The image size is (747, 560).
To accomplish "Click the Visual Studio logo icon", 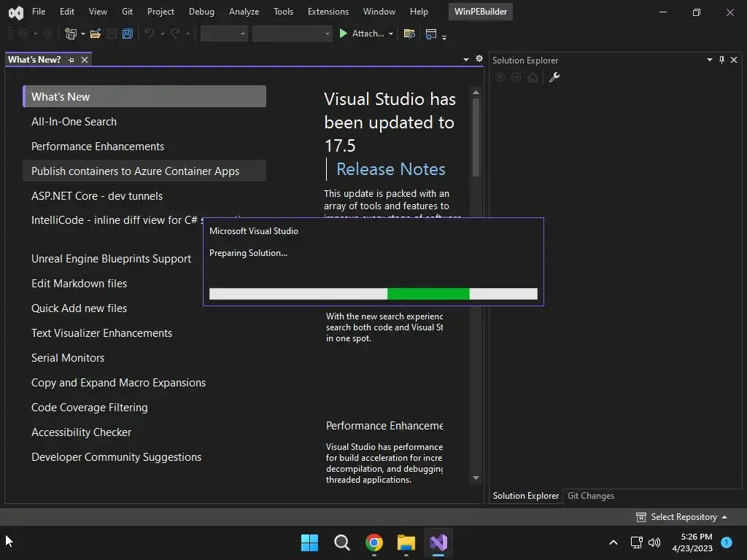I will [16, 12].
